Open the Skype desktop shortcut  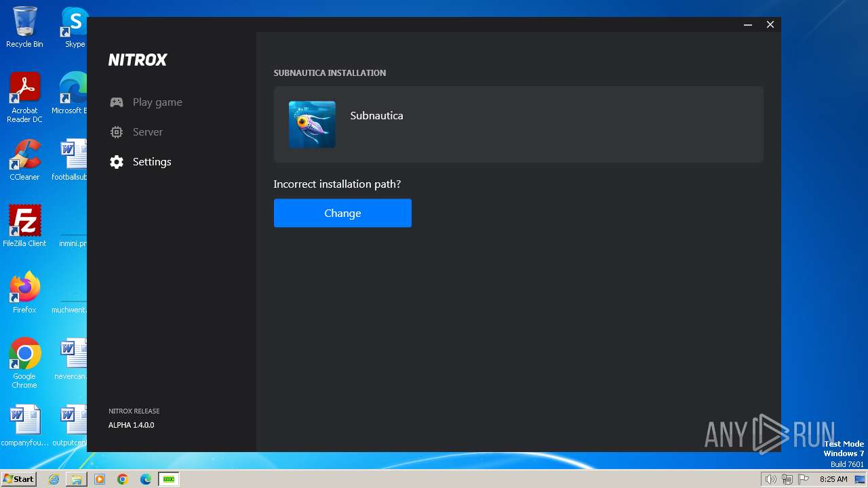pyautogui.click(x=73, y=27)
